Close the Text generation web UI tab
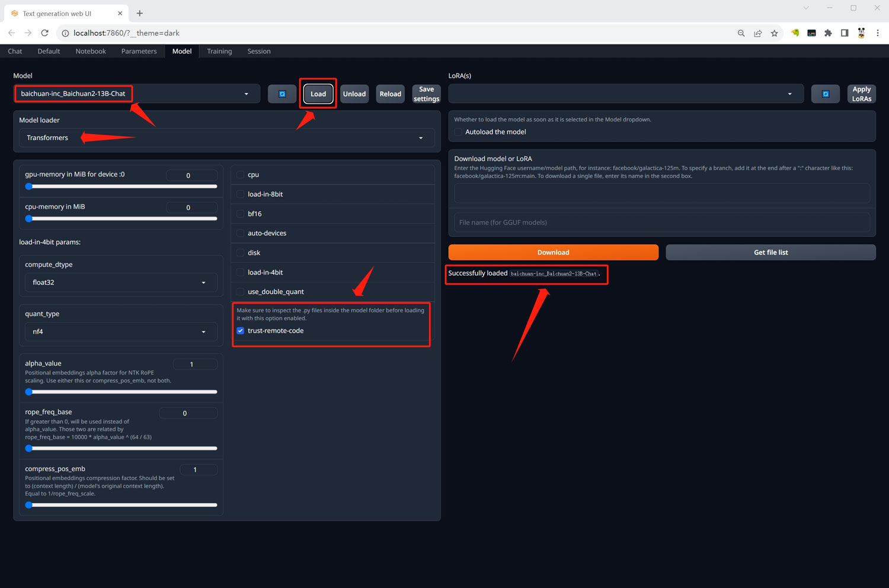889x588 pixels. [120, 13]
